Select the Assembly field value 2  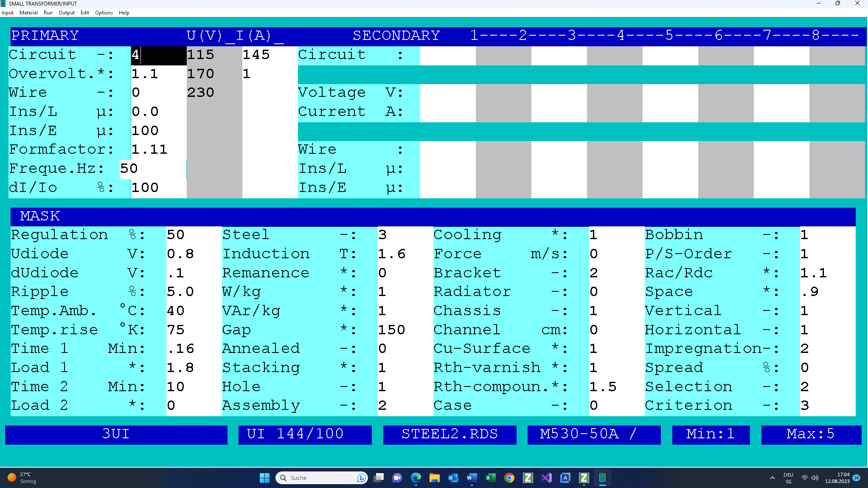405,406
